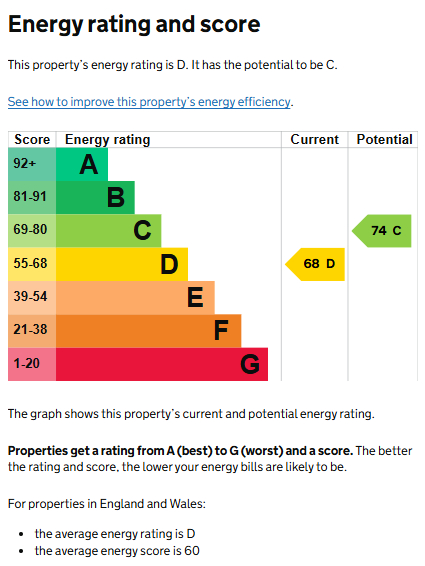Open the improve energy efficiency link

tap(149, 102)
